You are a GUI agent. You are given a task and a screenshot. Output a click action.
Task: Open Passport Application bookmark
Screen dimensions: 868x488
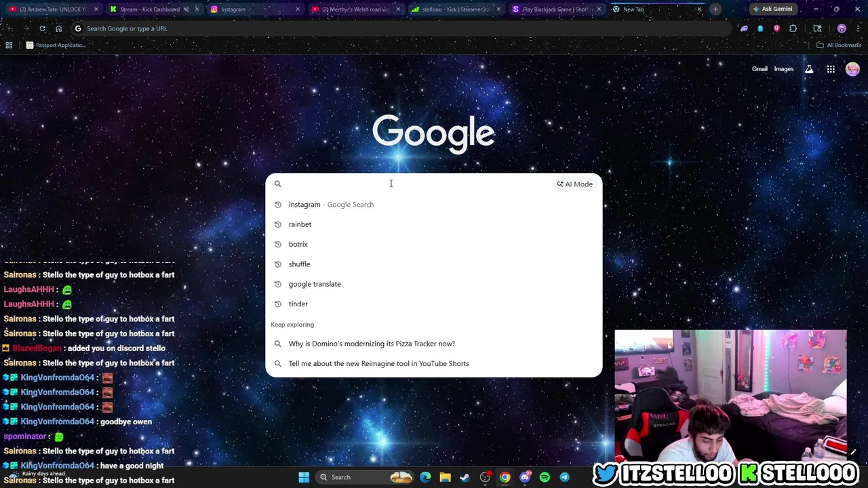(56, 45)
